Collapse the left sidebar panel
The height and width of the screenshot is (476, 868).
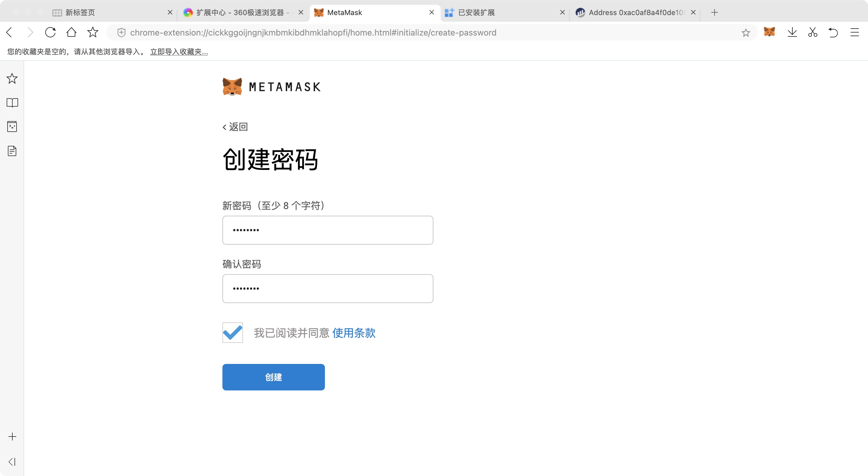(x=12, y=462)
